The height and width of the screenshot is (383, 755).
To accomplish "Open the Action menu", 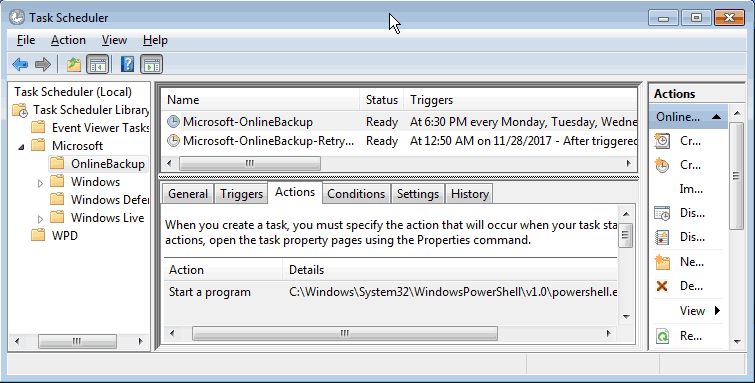I will pos(68,40).
